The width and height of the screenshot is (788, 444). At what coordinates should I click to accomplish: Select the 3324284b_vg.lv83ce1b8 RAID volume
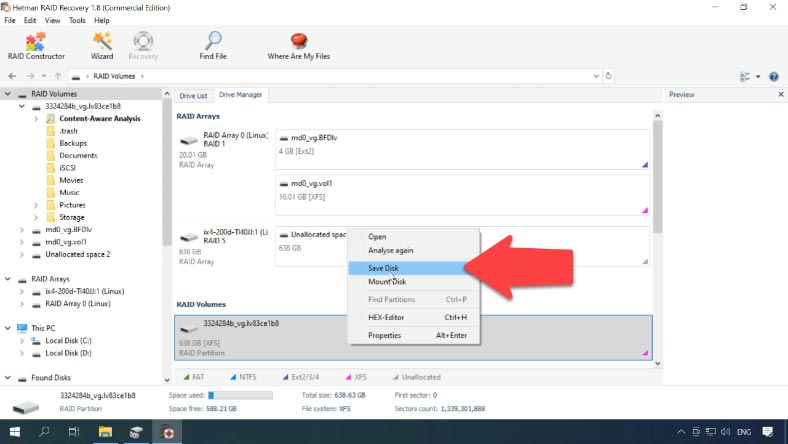[413, 337]
